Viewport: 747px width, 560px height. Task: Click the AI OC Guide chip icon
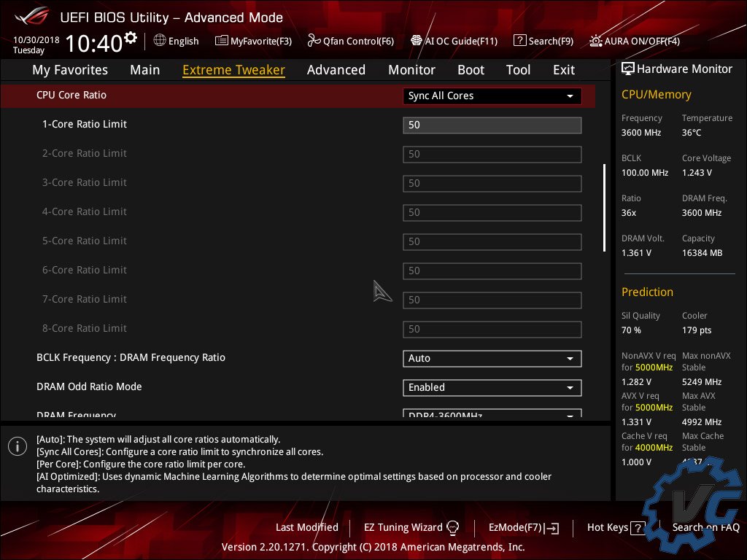417,41
